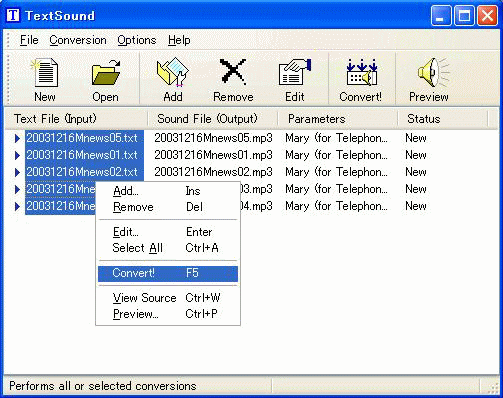Maximize the TextSound window
This screenshot has height=398, width=503.
464,15
